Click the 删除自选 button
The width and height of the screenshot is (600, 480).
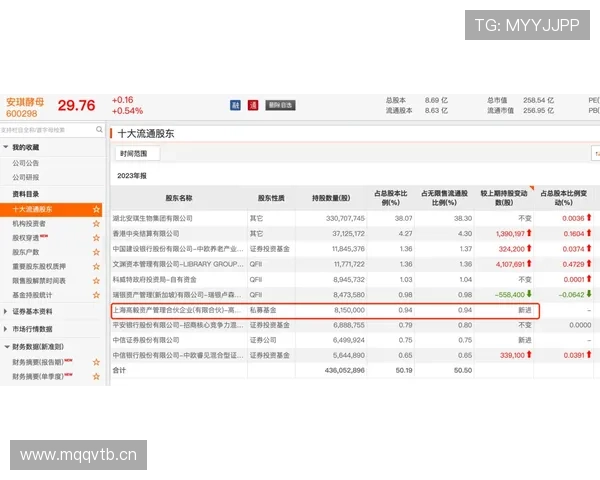click(x=280, y=105)
